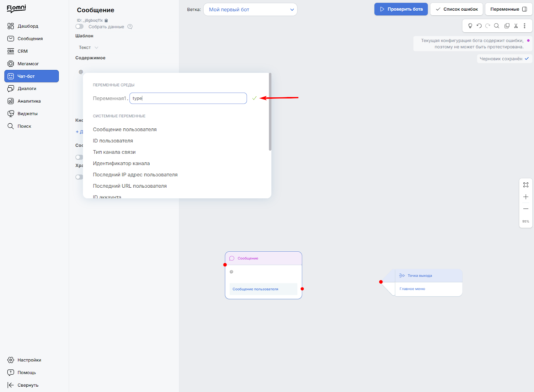
Task: Click the Переменная1 name input field
Action: click(x=188, y=98)
